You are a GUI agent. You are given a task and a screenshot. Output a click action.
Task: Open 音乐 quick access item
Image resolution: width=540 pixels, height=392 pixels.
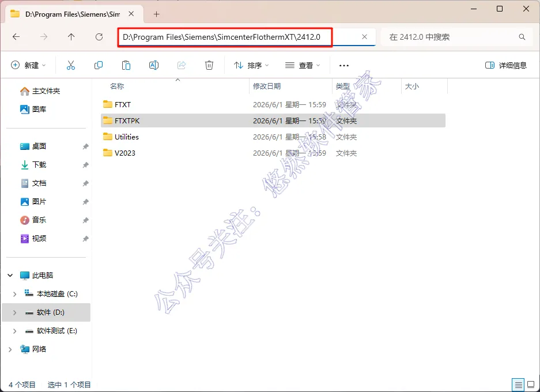coord(33,220)
